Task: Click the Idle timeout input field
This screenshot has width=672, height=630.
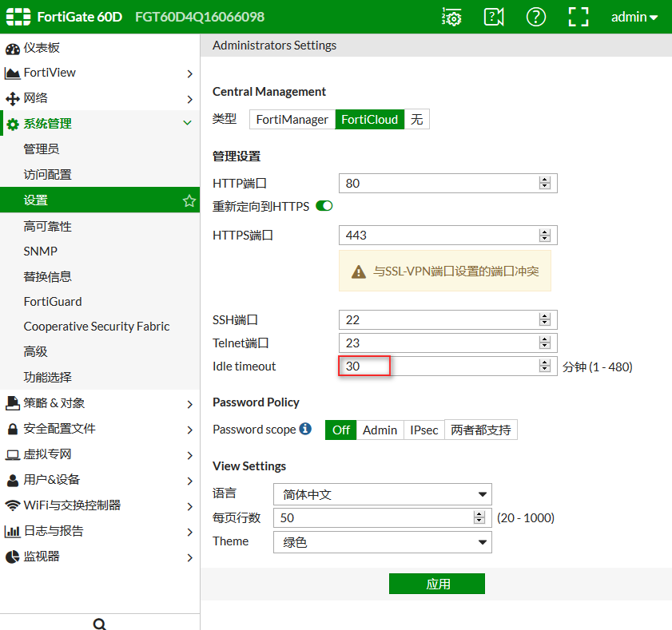Action: (447, 367)
